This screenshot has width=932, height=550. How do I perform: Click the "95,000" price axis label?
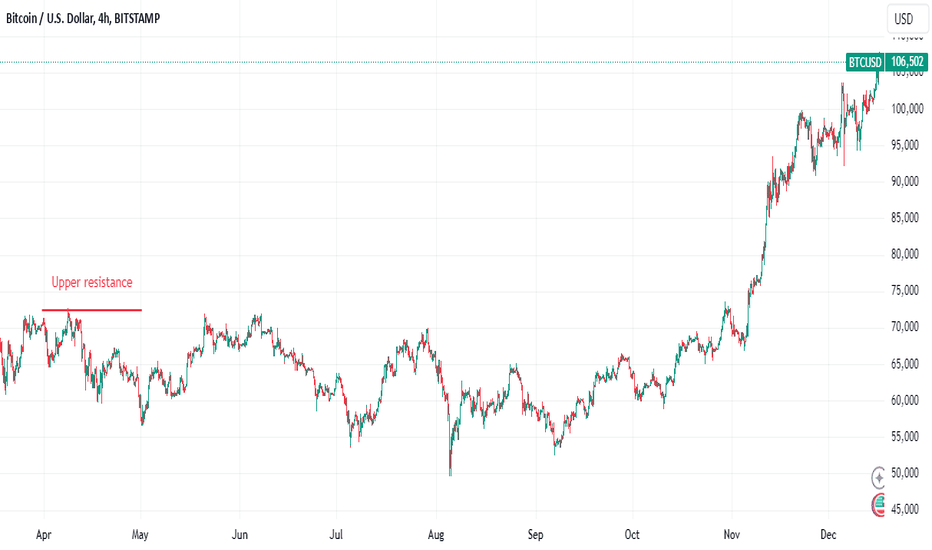[905, 145]
